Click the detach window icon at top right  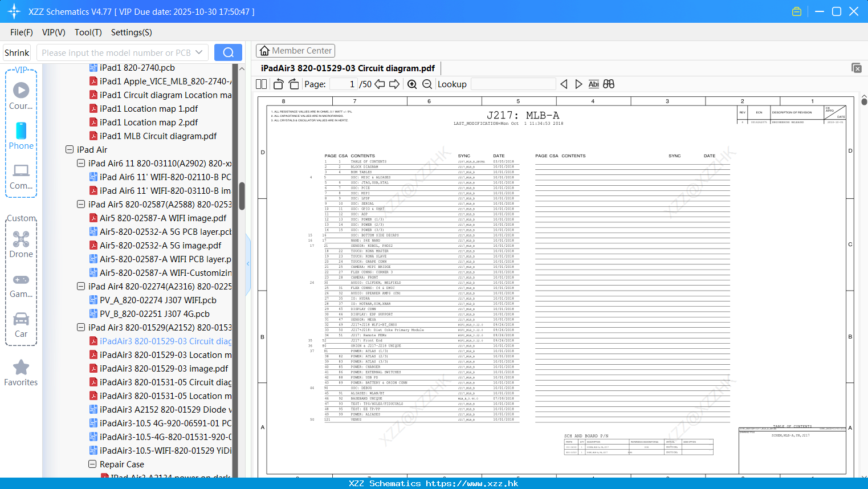857,68
